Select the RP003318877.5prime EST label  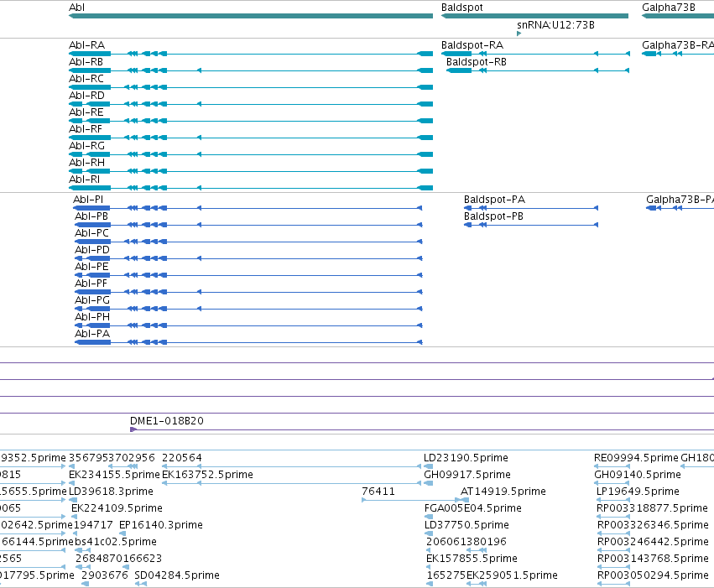[x=652, y=508]
